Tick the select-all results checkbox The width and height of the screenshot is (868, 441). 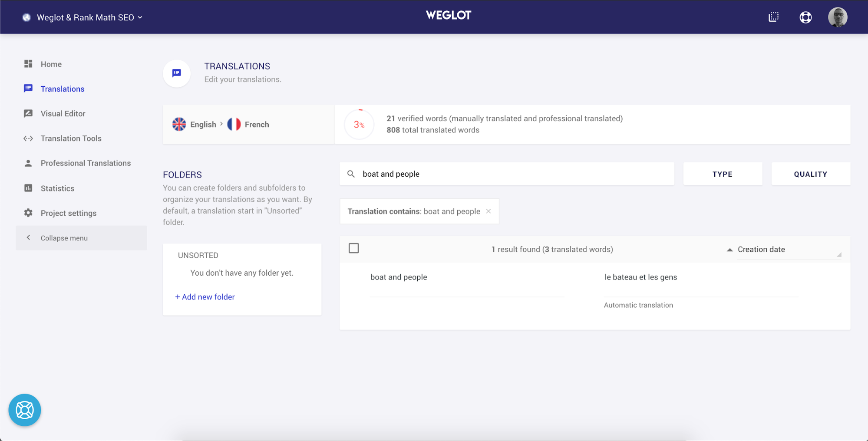354,248
